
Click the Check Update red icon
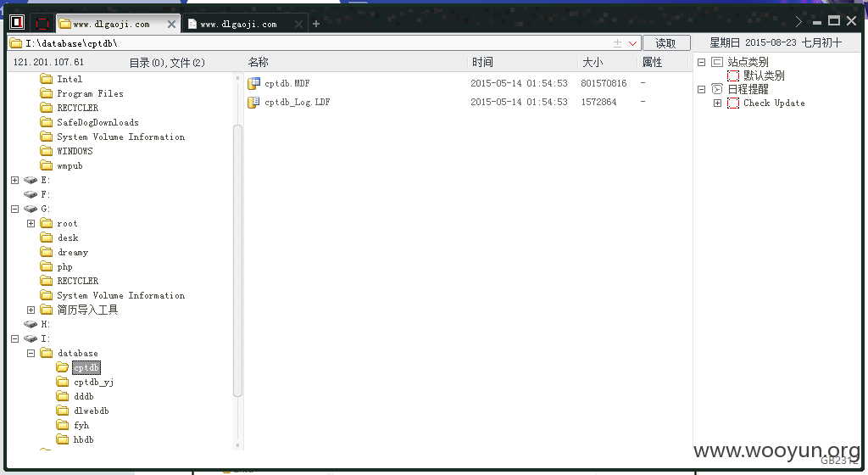point(733,103)
